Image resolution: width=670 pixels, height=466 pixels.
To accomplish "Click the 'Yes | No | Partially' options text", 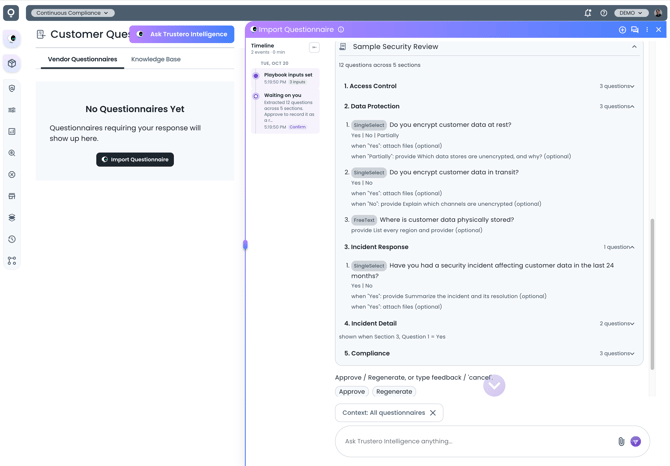I will pyautogui.click(x=375, y=135).
